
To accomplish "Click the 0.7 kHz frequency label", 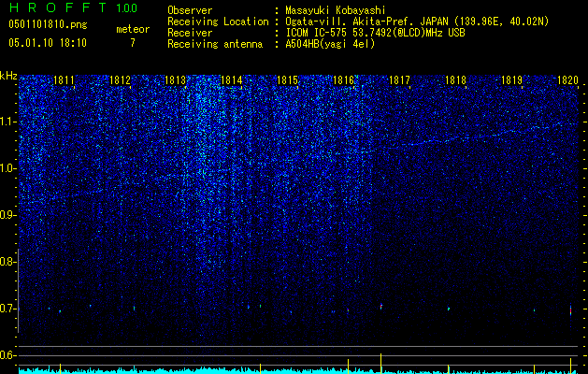I will click(x=8, y=309).
